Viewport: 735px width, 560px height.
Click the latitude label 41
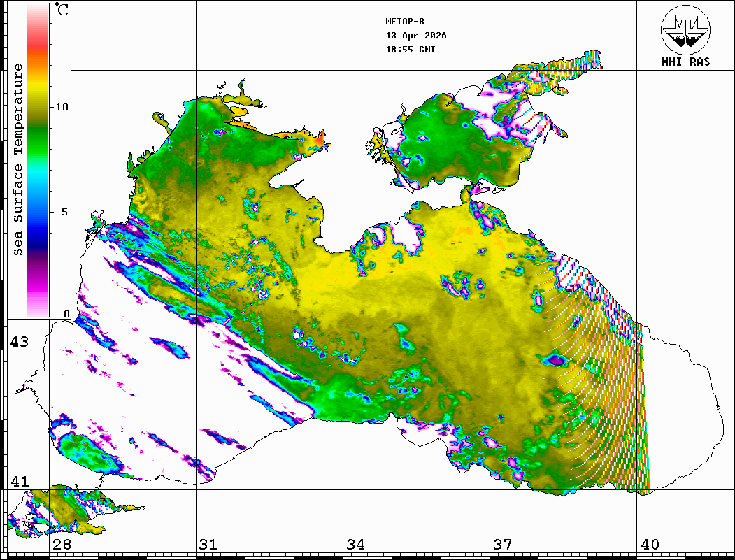point(18,482)
